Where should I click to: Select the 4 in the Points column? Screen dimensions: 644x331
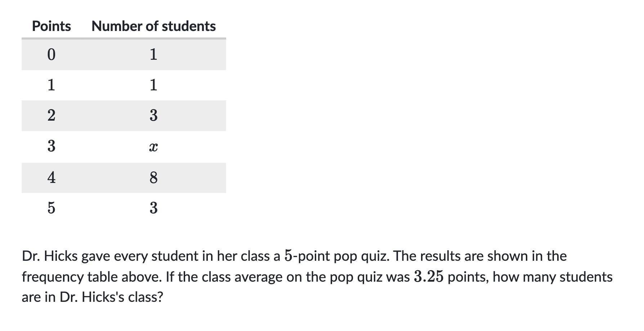click(x=52, y=178)
